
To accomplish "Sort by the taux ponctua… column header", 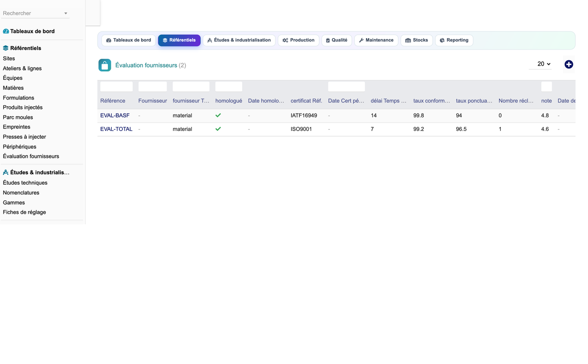I will (474, 101).
